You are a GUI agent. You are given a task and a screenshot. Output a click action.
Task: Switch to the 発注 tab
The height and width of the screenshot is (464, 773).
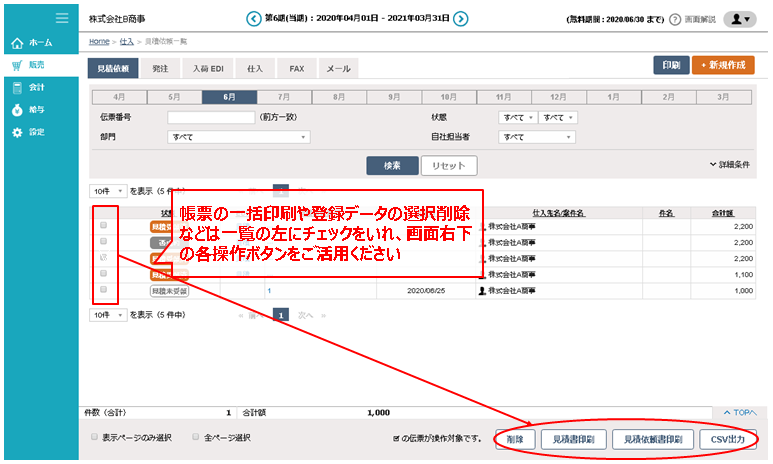pos(160,68)
